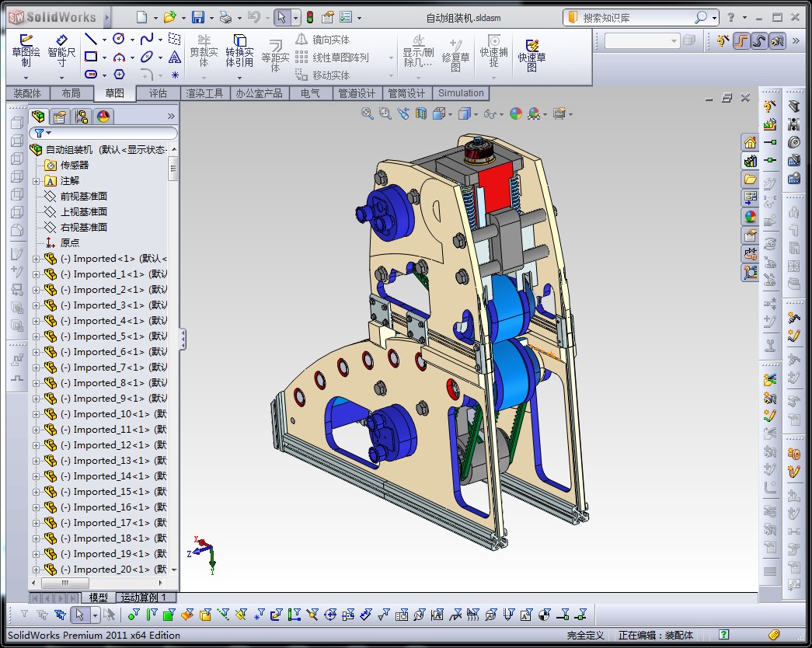Toggle the feature tree filter funnel

tap(39, 134)
